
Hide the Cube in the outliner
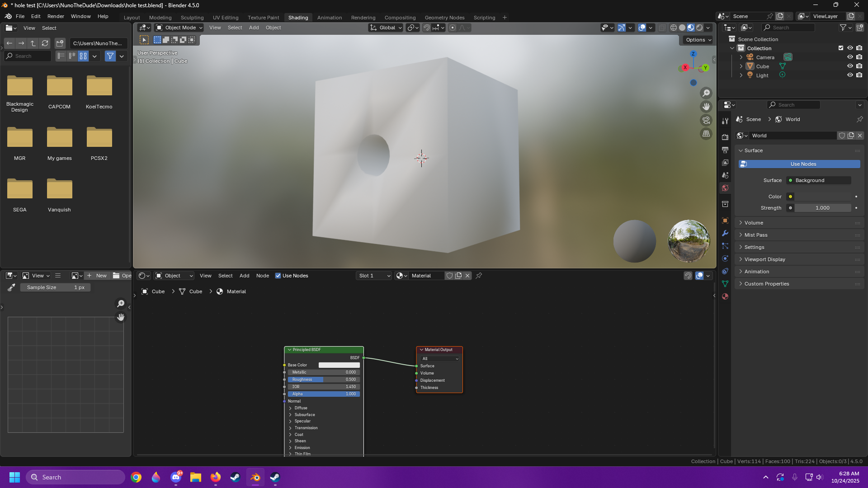850,66
